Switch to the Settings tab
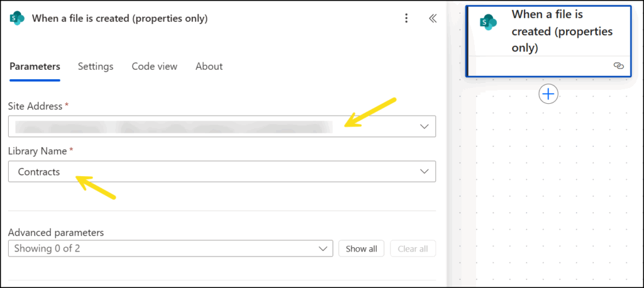Image resolution: width=644 pixels, height=288 pixels. click(x=96, y=66)
